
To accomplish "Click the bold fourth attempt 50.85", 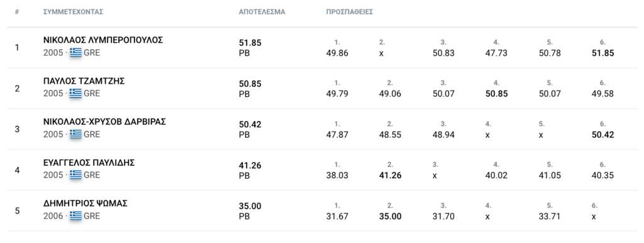I will tap(496, 94).
